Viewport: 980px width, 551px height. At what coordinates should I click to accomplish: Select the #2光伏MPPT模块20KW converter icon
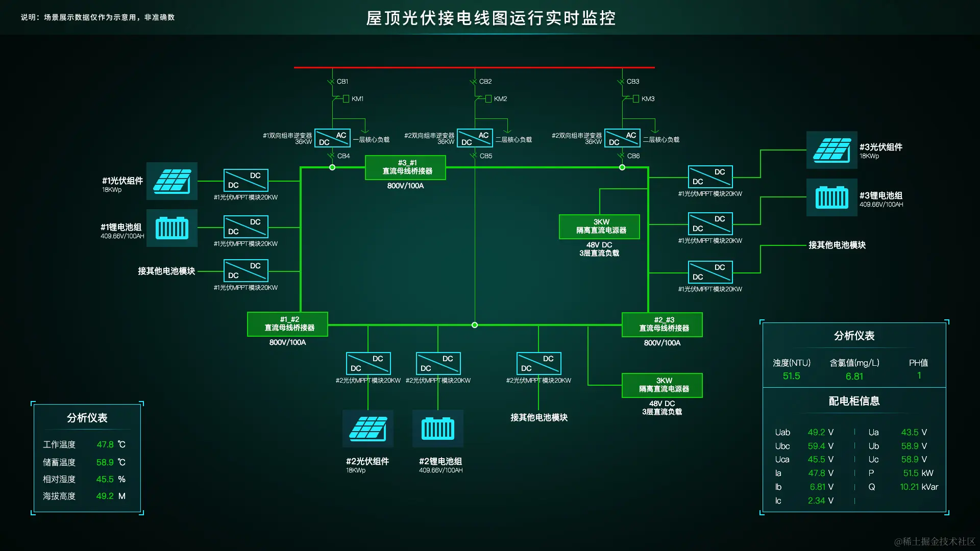(369, 363)
